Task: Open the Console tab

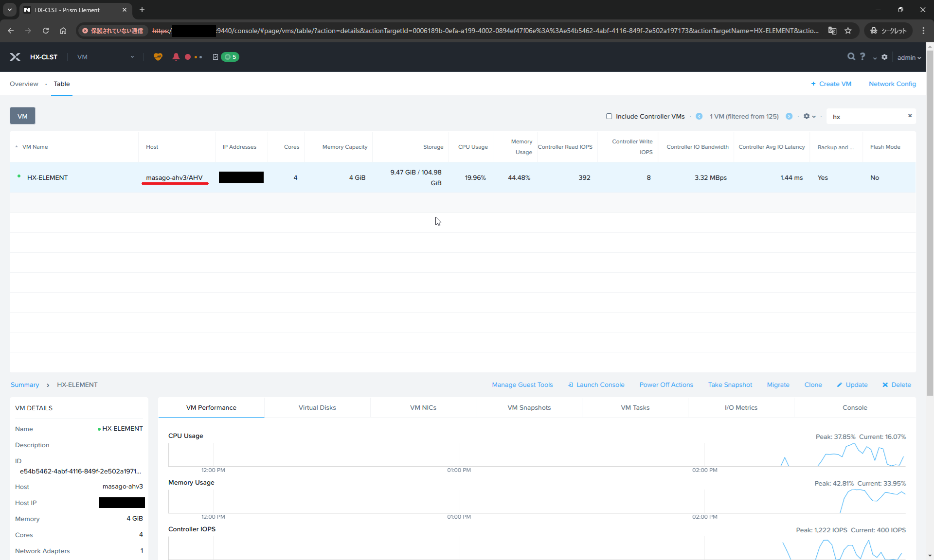Action: [x=855, y=407]
